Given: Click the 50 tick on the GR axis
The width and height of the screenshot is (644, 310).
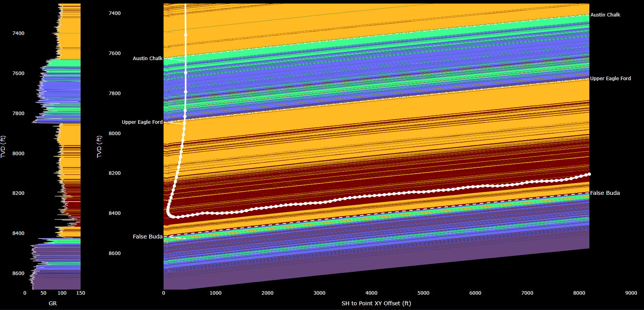Looking at the screenshot, I should 43,293.
